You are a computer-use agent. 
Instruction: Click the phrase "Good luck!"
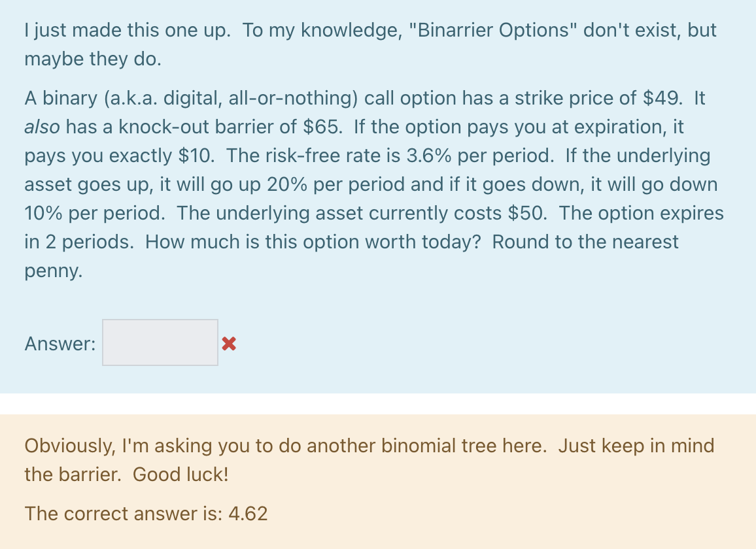(x=180, y=474)
